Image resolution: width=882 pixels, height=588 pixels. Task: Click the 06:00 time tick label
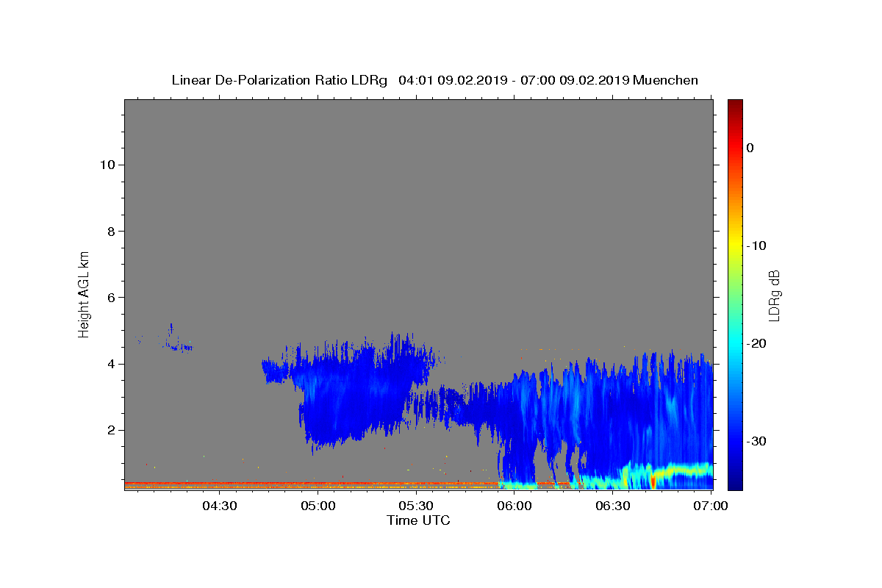click(x=514, y=506)
